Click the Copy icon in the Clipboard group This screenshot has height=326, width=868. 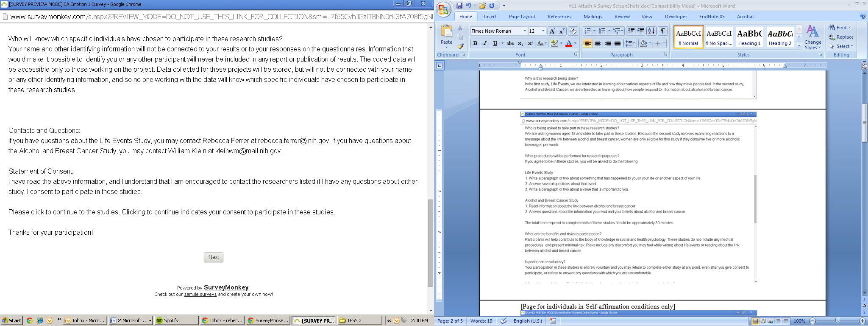click(x=460, y=37)
